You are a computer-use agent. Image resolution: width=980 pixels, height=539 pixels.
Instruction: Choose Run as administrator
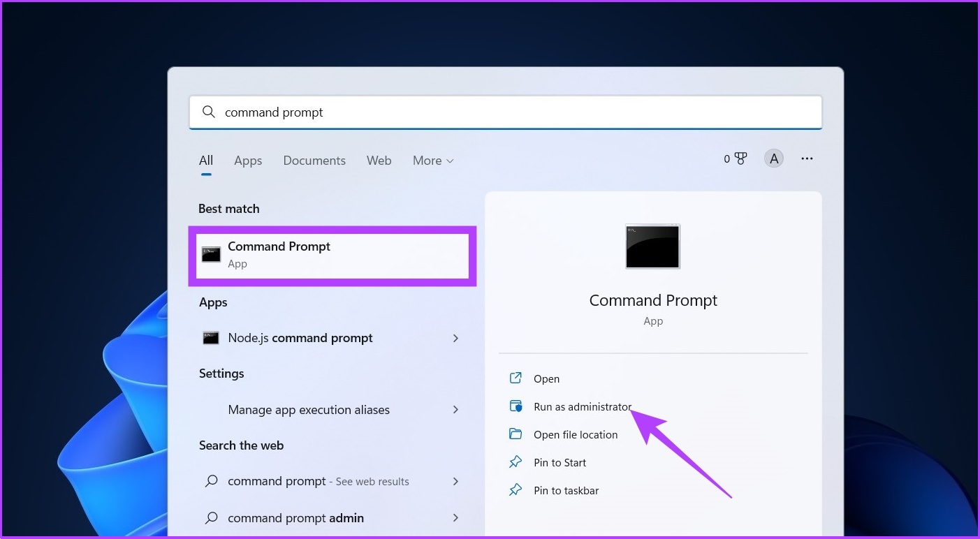[x=583, y=406]
